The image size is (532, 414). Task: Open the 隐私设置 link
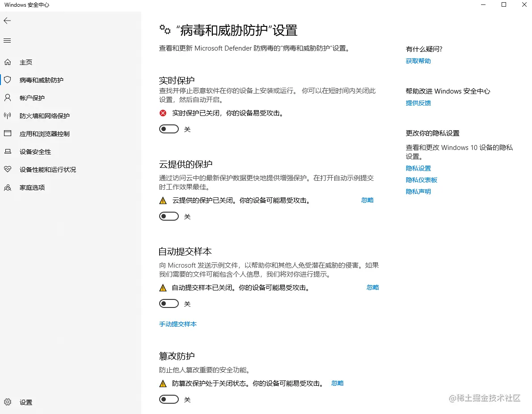(x=418, y=168)
